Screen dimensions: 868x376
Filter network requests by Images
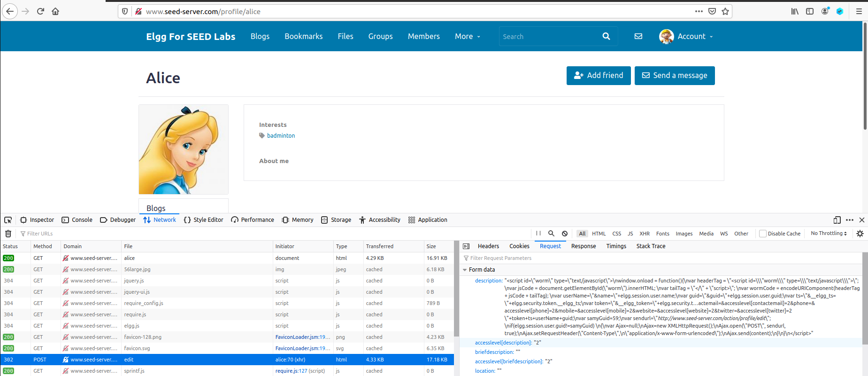pyautogui.click(x=684, y=234)
